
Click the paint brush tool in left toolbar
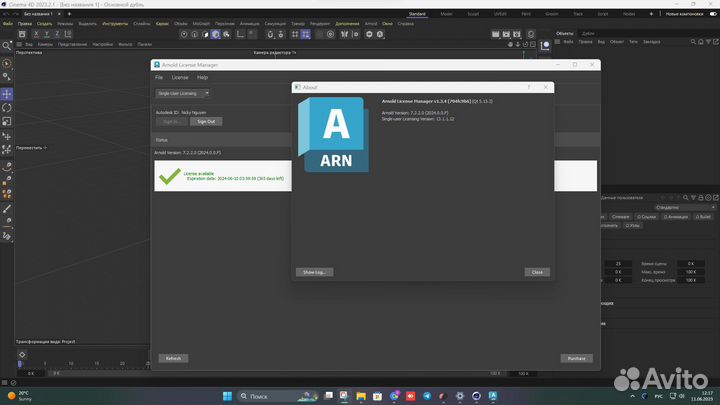tap(6, 208)
